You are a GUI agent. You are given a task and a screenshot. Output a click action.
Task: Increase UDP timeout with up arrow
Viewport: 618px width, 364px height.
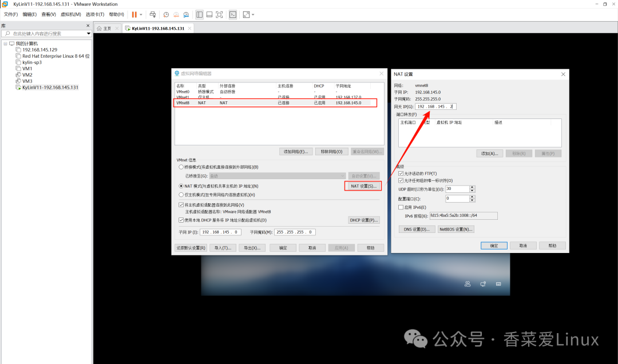click(472, 187)
